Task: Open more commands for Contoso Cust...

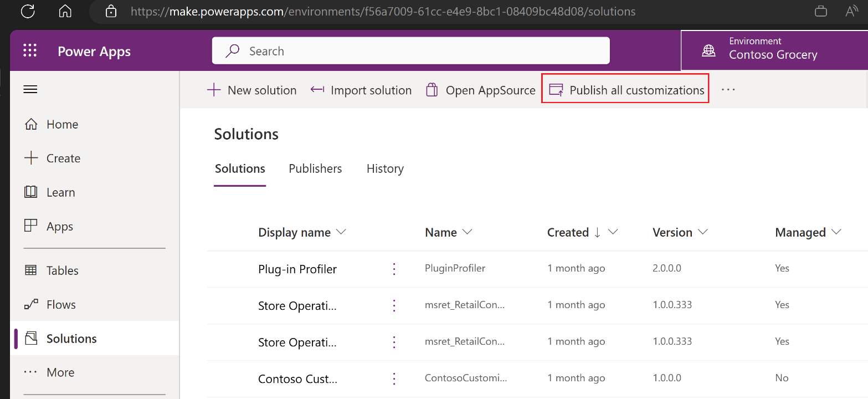Action: pyautogui.click(x=394, y=378)
